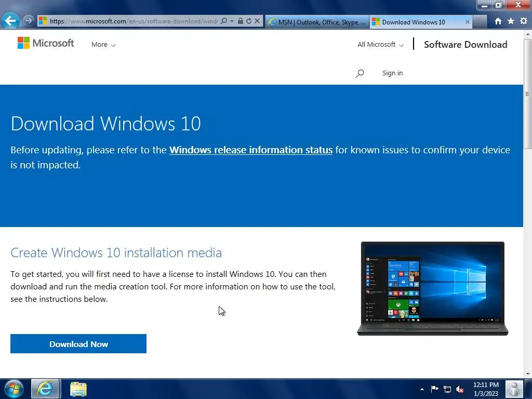The width and height of the screenshot is (532, 399).
Task: Close the Download Windows 10 tab
Action: coord(467,22)
